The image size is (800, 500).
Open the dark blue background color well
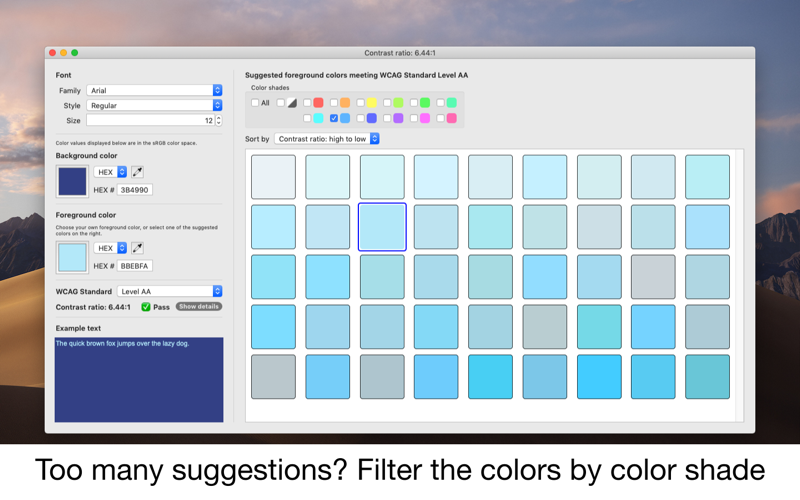tap(73, 180)
